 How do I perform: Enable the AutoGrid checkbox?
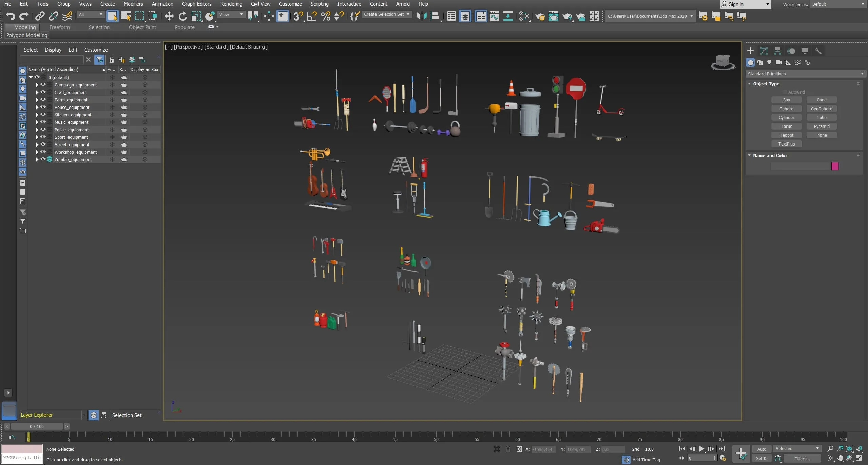pos(785,92)
